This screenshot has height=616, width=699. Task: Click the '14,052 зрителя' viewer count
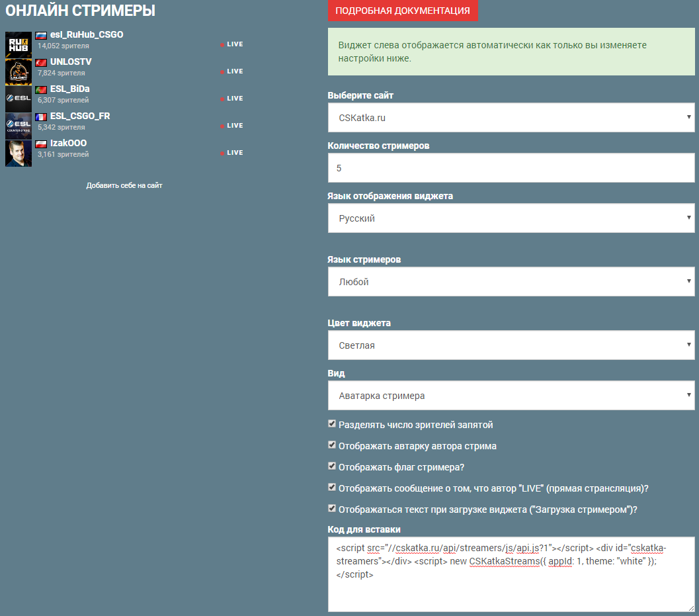pos(63,46)
